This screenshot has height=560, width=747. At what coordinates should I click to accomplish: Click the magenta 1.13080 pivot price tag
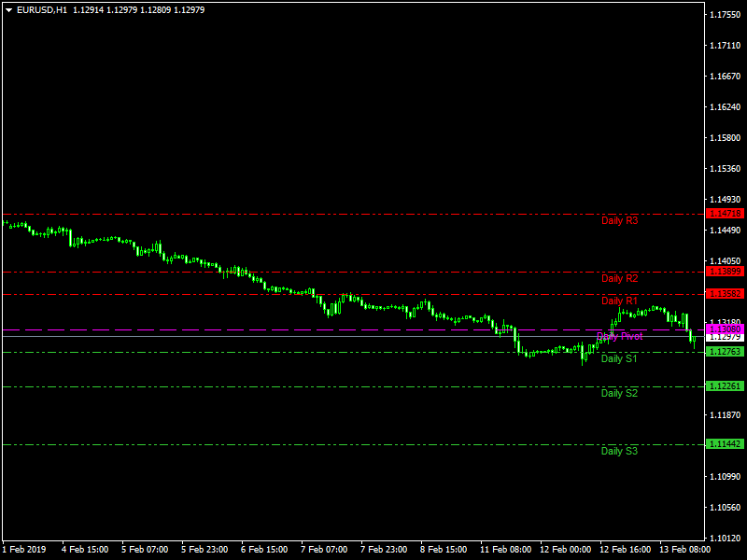coord(726,329)
